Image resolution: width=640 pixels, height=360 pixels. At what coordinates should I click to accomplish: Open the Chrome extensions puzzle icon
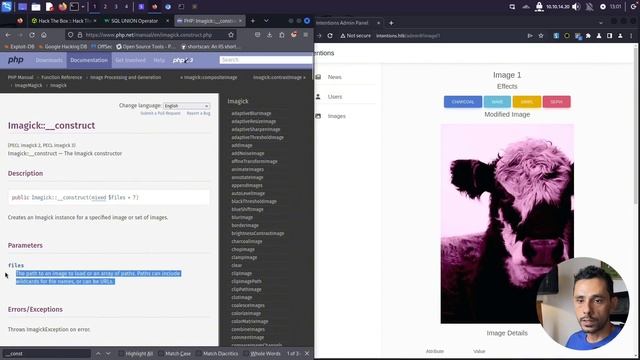(588, 36)
